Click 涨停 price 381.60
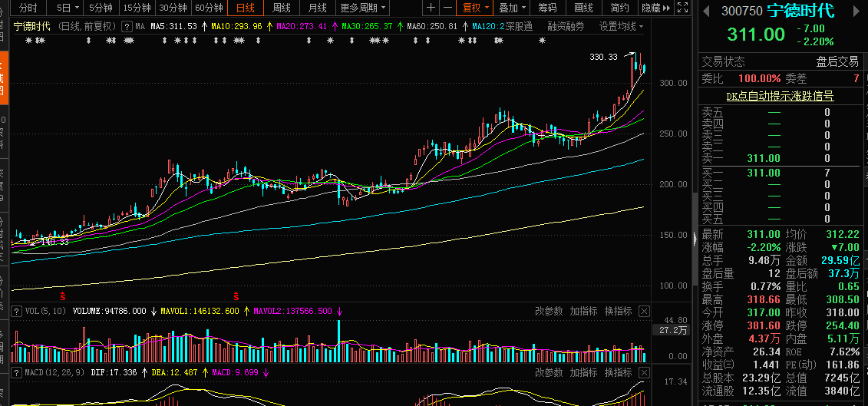Screen dimensions: 868x406 point(764,325)
